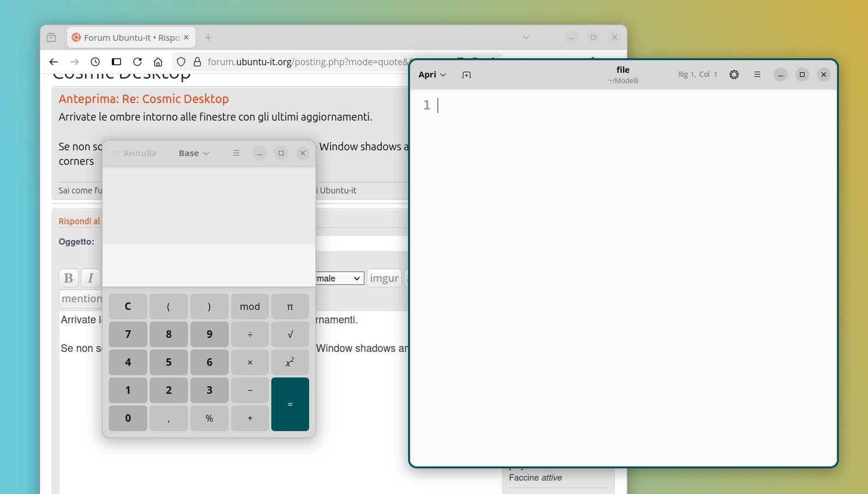Click the close parenthesis key
The image size is (868, 494).
click(x=210, y=306)
